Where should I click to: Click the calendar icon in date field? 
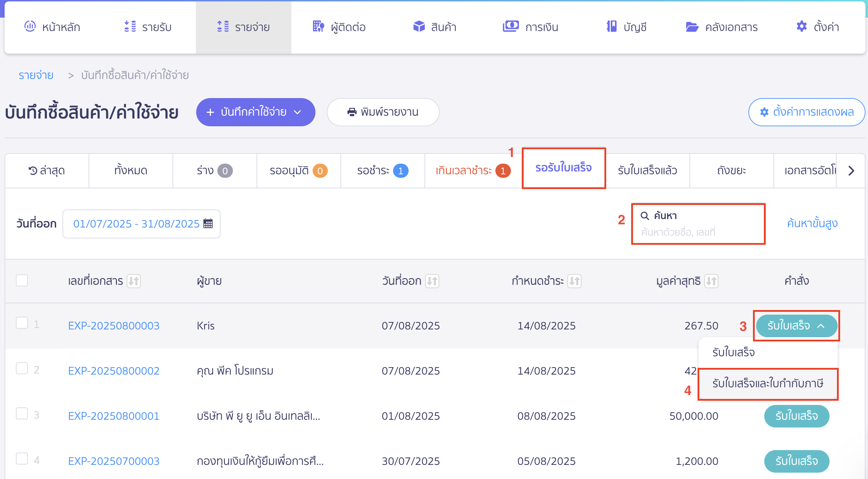208,224
